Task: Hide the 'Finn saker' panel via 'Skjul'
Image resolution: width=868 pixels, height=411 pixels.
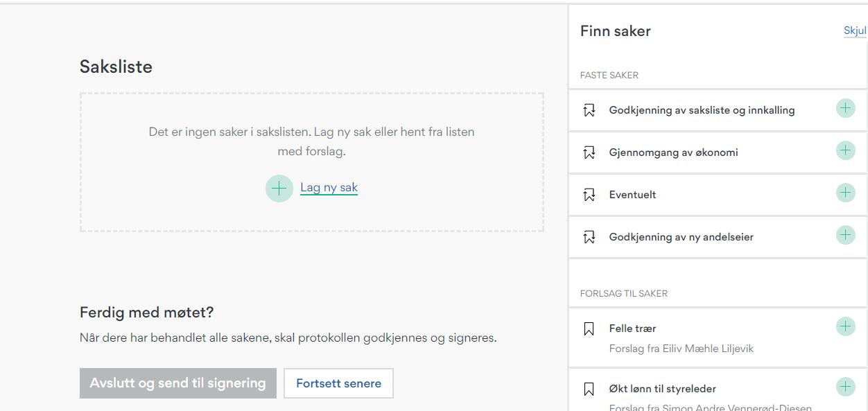Action: click(x=855, y=30)
